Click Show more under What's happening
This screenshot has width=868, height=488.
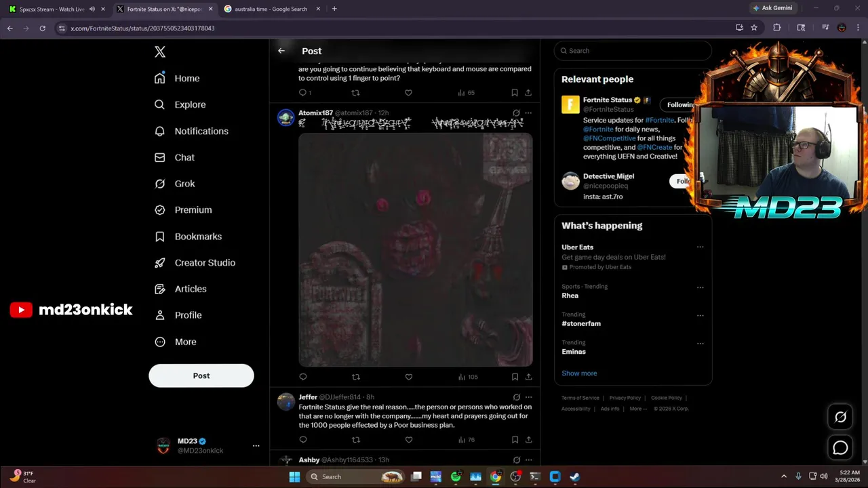(579, 373)
